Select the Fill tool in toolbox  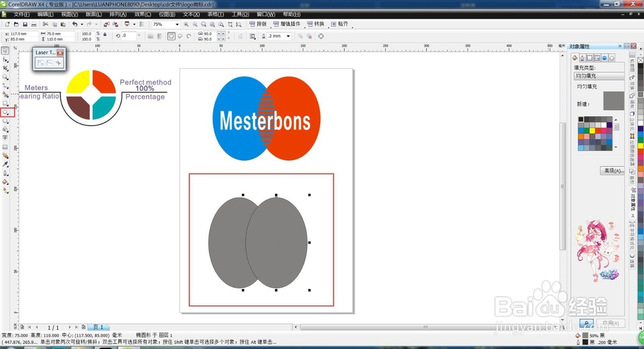[5, 182]
